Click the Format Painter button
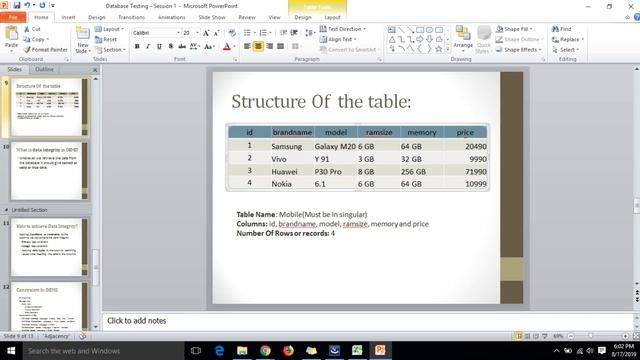Image resolution: width=640 pixels, height=360 pixels. 45,49
